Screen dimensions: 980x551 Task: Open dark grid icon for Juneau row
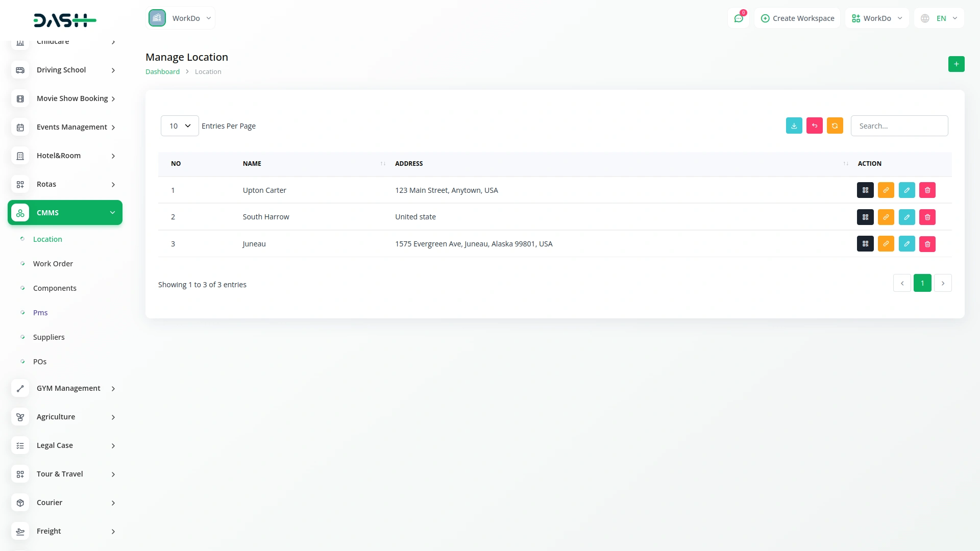[x=865, y=244]
